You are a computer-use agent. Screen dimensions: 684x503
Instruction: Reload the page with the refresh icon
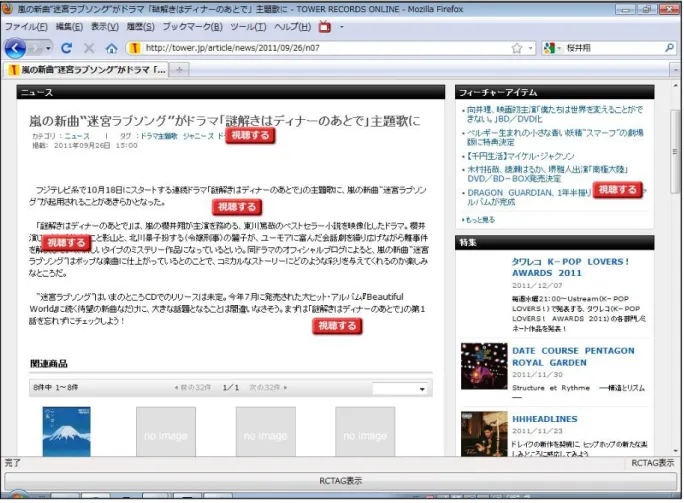(66, 48)
